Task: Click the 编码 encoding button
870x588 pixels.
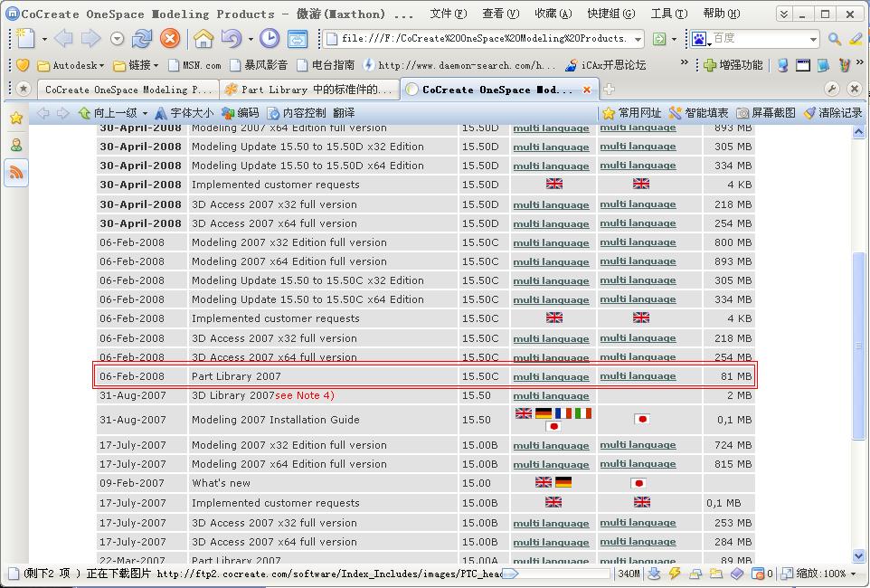Action: tap(241, 113)
